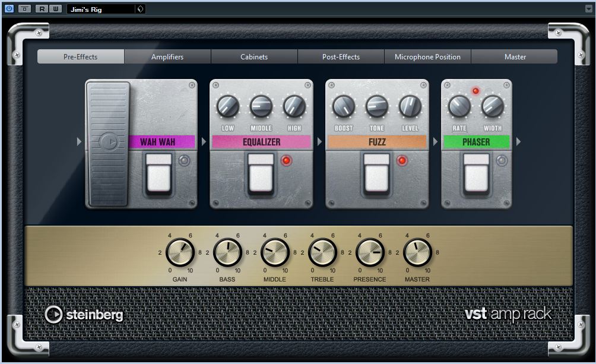Click the Steinberg logo
Viewport: 596px width, 364px height.
84,315
